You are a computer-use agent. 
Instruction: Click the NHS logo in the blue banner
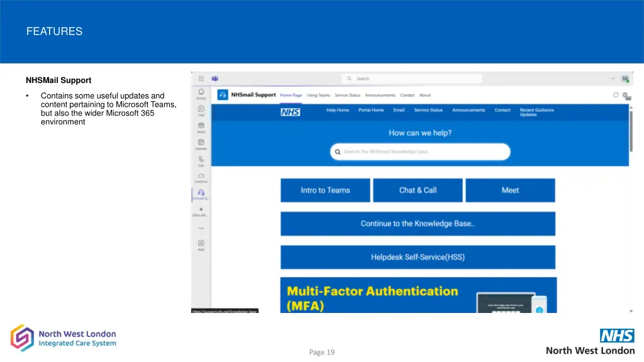291,112
